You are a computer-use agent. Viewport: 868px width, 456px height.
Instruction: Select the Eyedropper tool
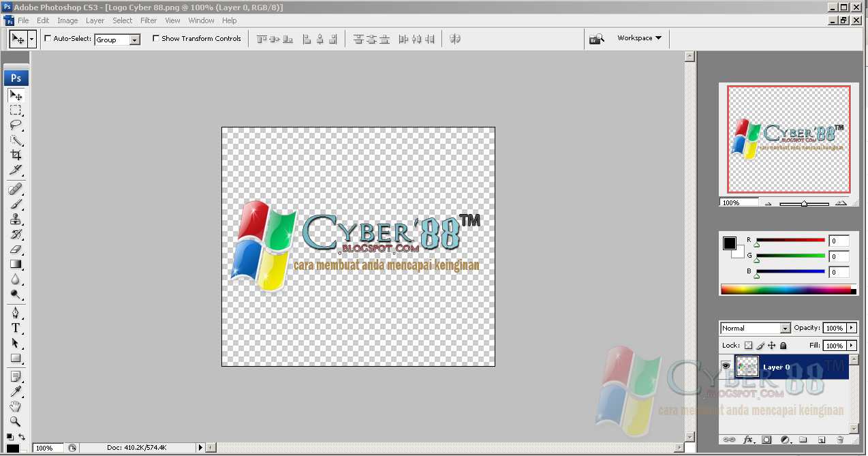coord(16,391)
